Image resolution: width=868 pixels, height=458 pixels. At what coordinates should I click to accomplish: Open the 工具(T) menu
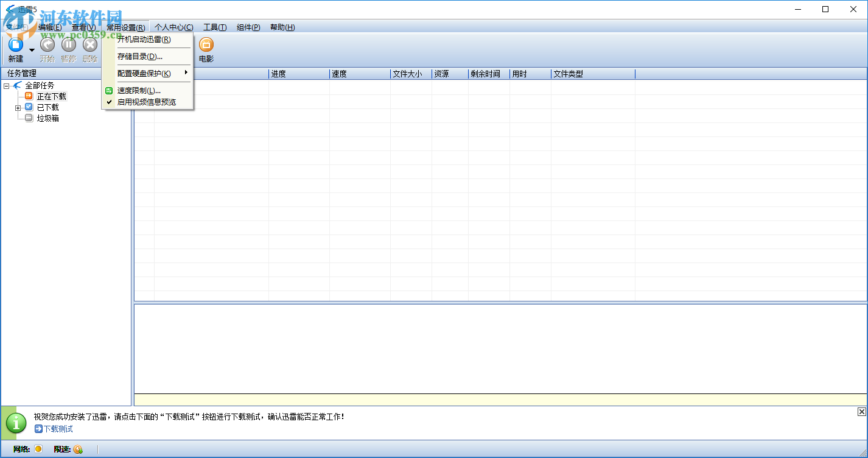(x=215, y=27)
